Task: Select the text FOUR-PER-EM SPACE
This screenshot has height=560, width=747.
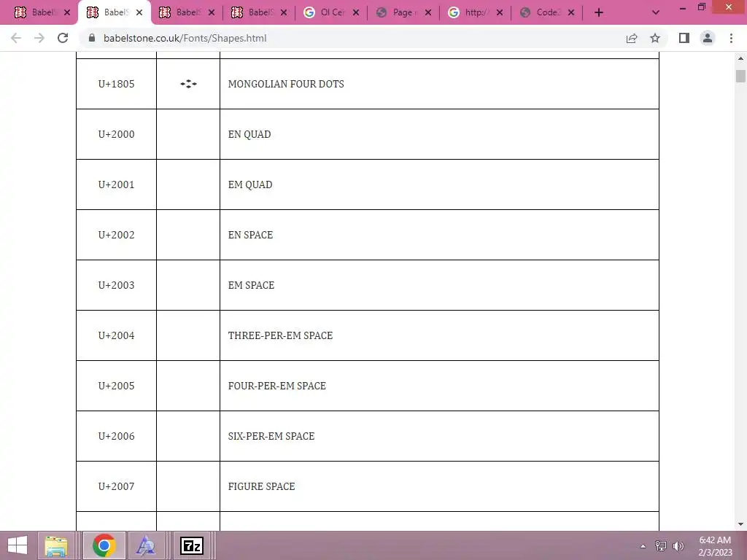Action: tap(276, 386)
